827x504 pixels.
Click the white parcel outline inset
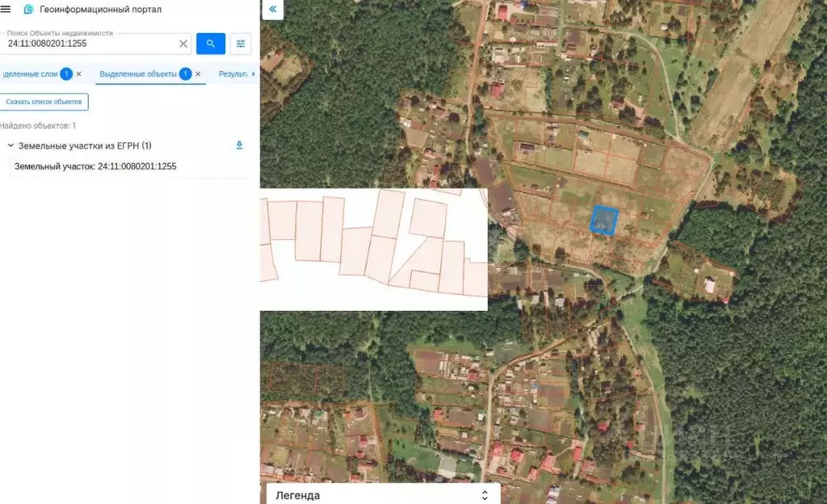[373, 249]
